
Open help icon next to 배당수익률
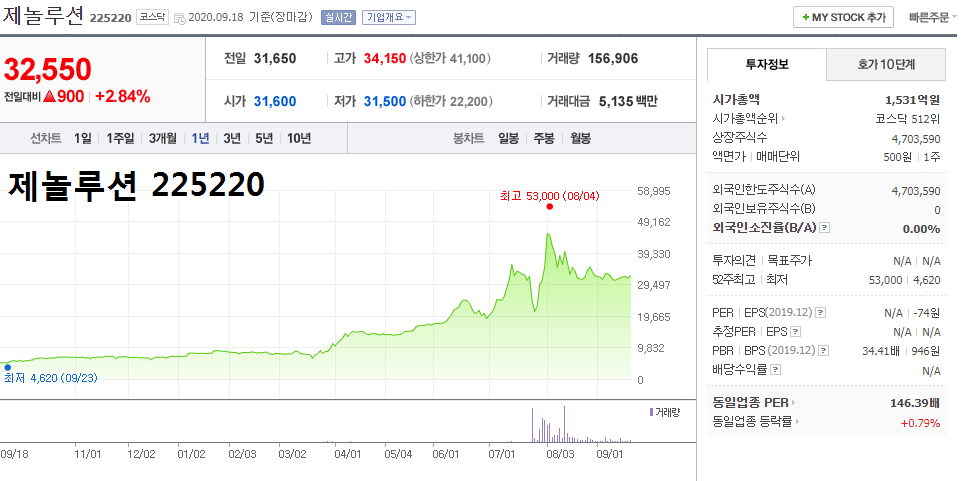point(775,370)
